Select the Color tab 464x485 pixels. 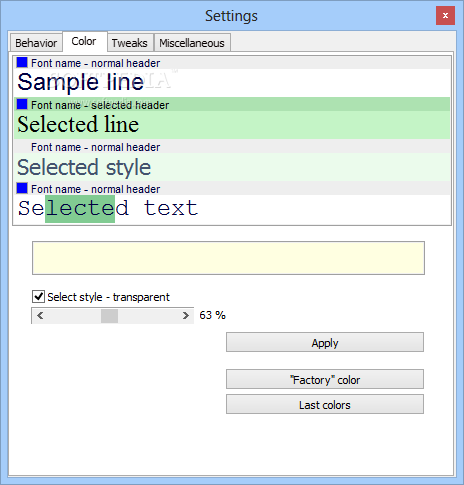(x=84, y=41)
